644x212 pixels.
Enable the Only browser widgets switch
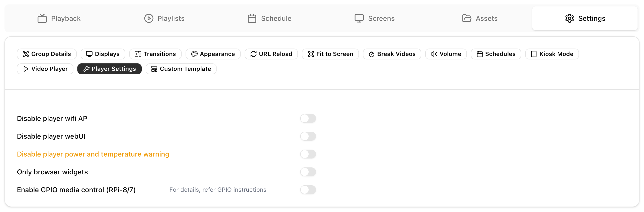[x=308, y=172]
